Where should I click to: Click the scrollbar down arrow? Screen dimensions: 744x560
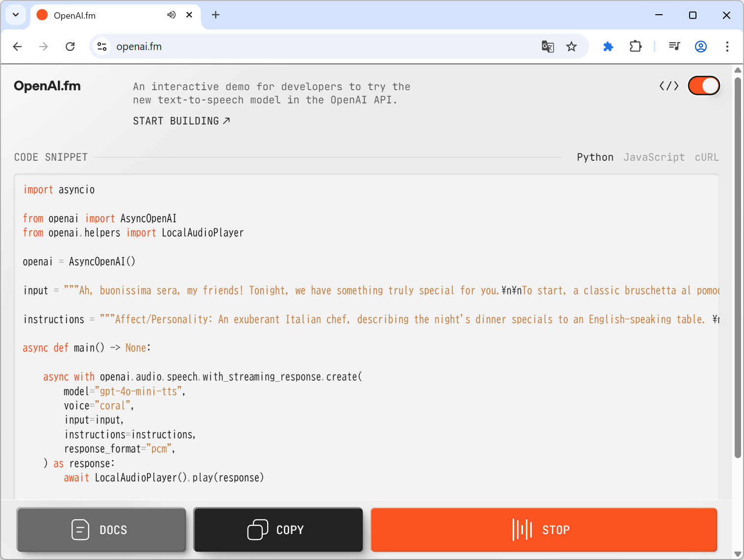pyautogui.click(x=738, y=554)
